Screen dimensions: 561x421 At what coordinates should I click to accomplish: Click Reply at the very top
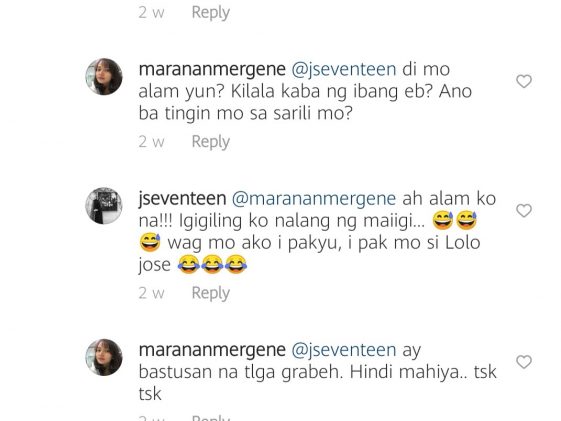coord(210,13)
